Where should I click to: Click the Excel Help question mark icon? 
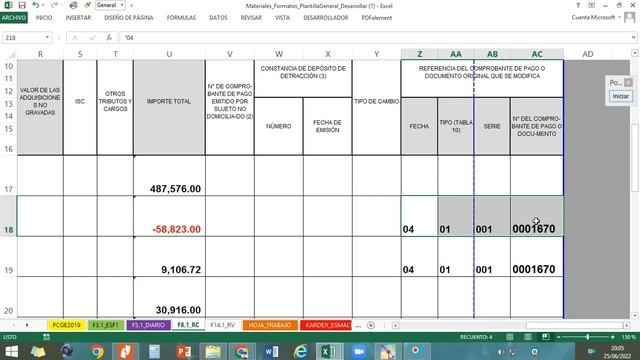point(578,5)
